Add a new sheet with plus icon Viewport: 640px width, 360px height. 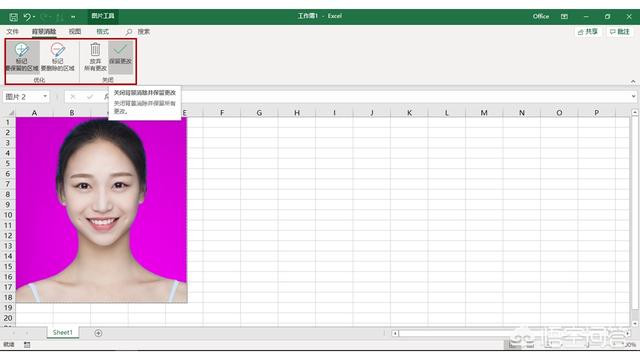pyautogui.click(x=98, y=333)
